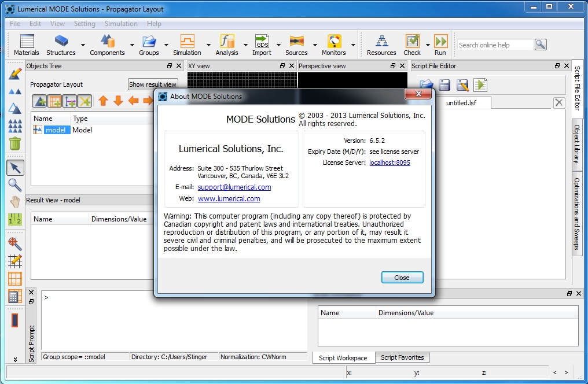Viewport: 588px width, 384px height.
Task: Select the magnifier zoom tool
Action: tap(15, 184)
